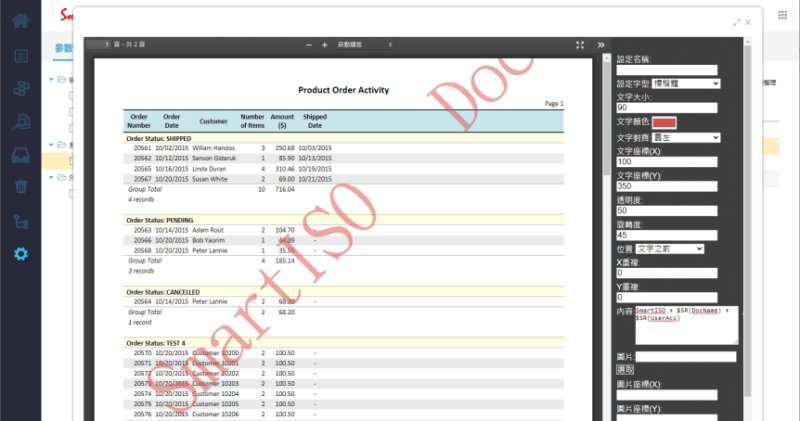800x421 pixels.
Task: Click the 設定名稱 name input field
Action: point(667,70)
